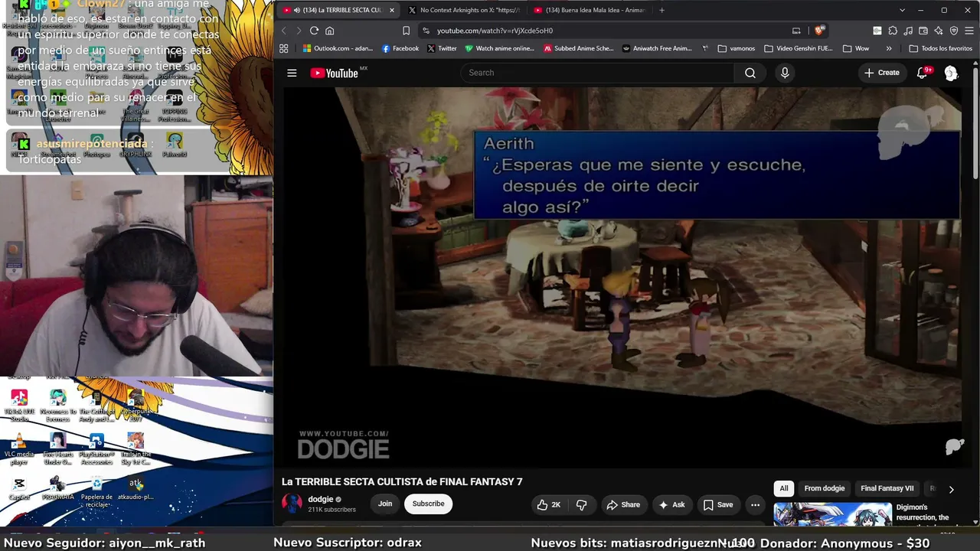Open the Outlook.com bookmark
Image resolution: width=980 pixels, height=551 pixels.
(338, 48)
